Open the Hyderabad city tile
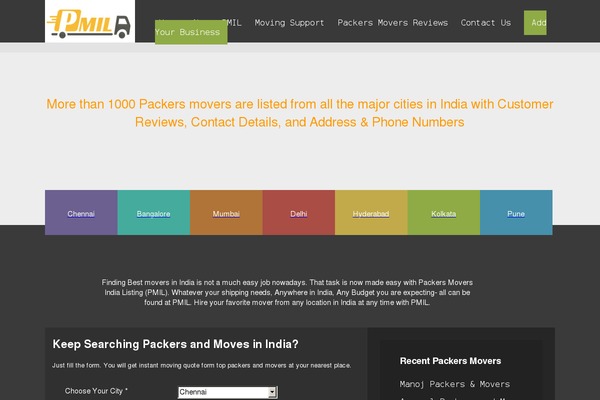Screen dimensions: 600x400 pyautogui.click(x=371, y=214)
